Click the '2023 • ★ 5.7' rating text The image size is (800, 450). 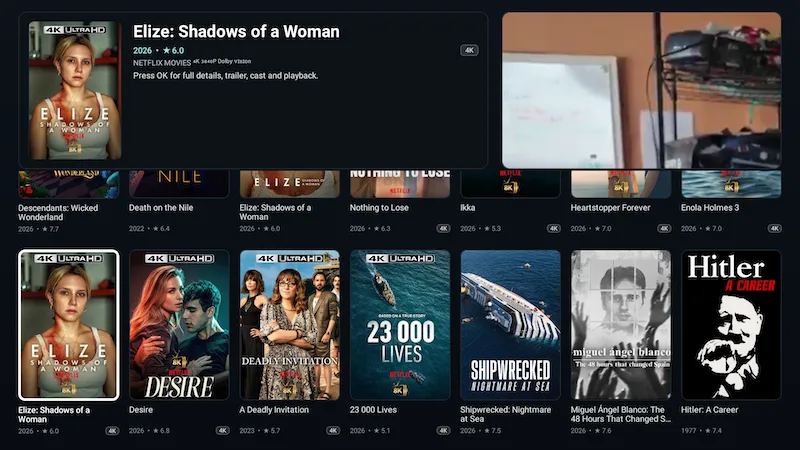pyautogui.click(x=260, y=431)
